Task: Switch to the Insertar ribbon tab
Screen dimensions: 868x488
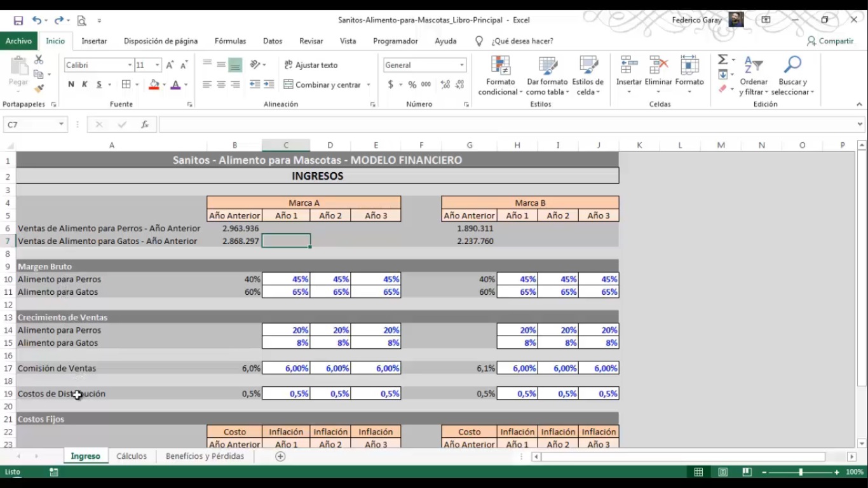Action: coord(94,41)
